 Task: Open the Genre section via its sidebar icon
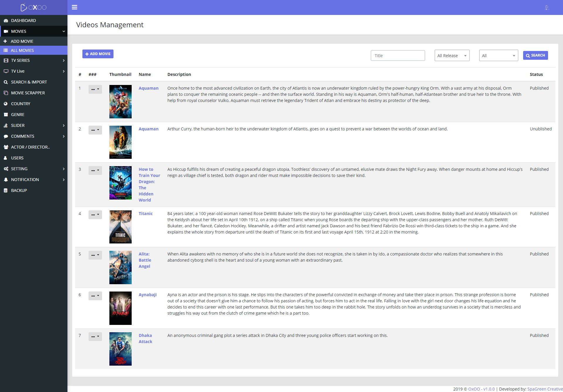click(6, 114)
